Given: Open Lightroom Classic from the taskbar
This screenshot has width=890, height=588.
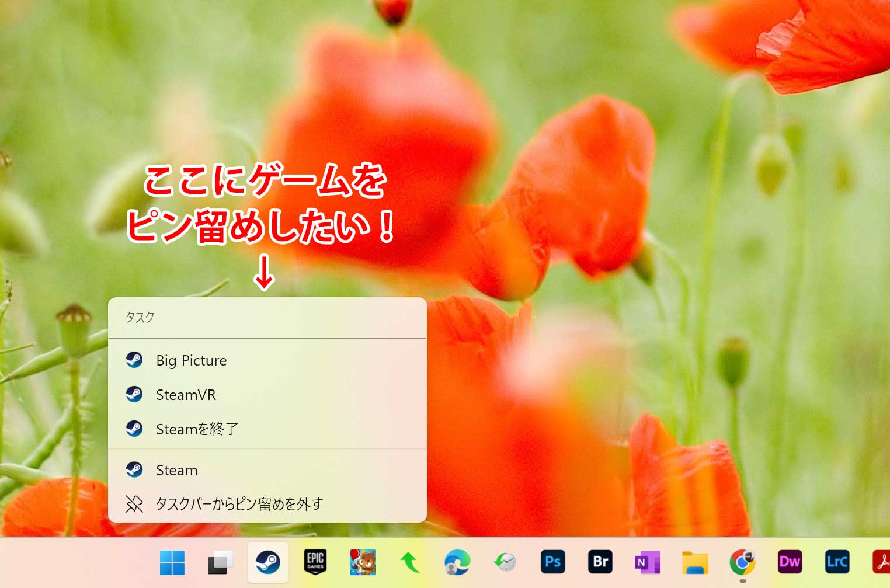Looking at the screenshot, I should [x=837, y=562].
